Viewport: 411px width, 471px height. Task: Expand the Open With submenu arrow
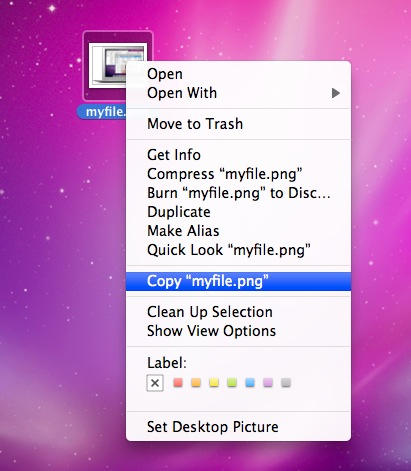point(335,93)
